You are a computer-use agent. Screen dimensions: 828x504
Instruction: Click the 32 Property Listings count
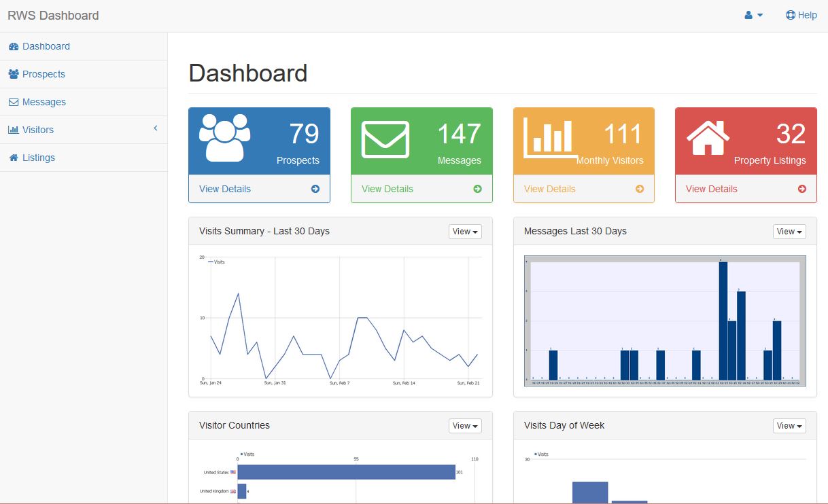[x=791, y=134]
